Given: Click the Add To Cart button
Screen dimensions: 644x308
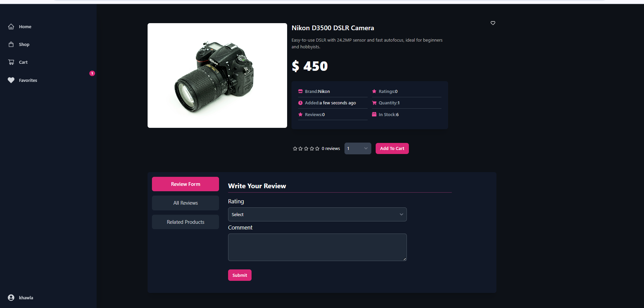Looking at the screenshot, I should (x=392, y=148).
